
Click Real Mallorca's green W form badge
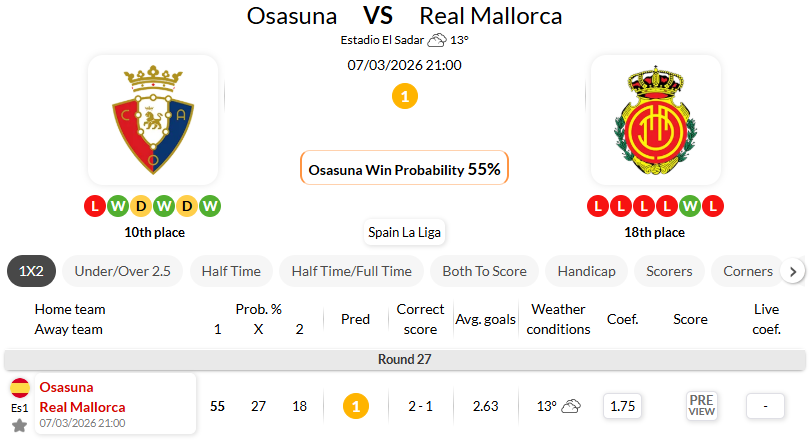click(x=690, y=207)
